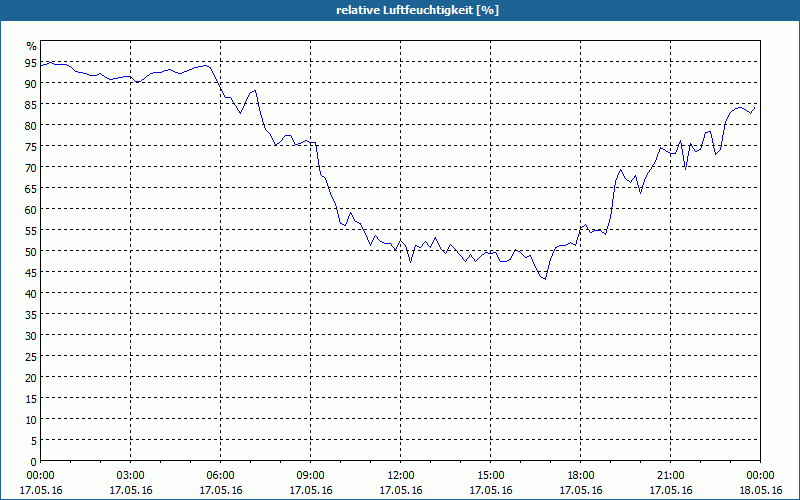The width and height of the screenshot is (800, 500).
Task: Click the 95 label on the y-axis
Action: coord(31,63)
